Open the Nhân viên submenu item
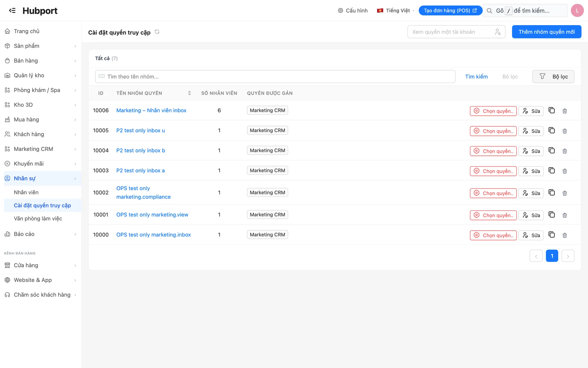Screen dimensions: 588x368 26,192
